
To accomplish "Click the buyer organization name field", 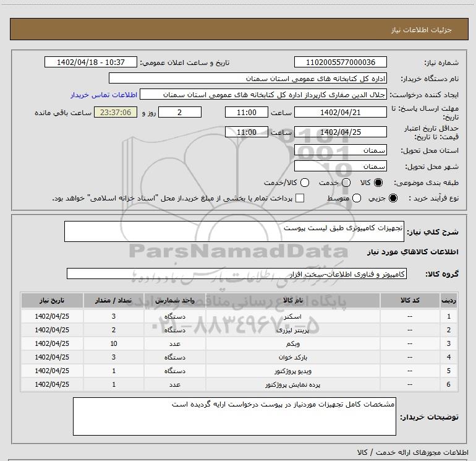I will [248, 78].
